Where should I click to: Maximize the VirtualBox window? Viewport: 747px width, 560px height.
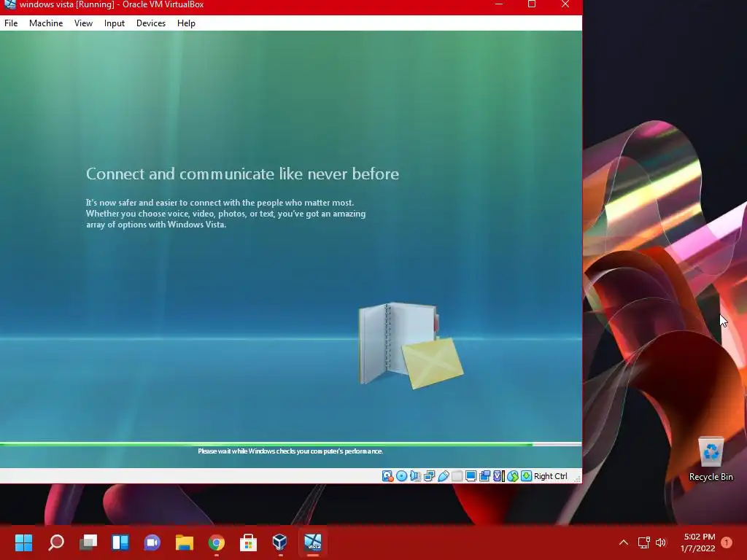532,4
